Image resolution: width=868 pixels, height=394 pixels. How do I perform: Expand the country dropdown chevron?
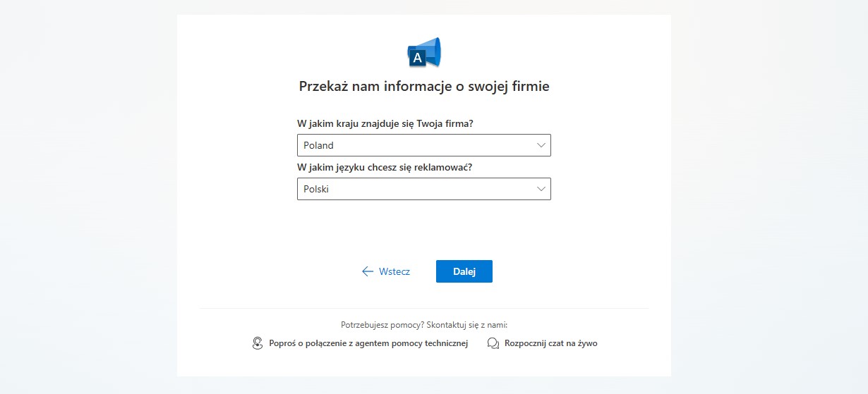(x=541, y=145)
